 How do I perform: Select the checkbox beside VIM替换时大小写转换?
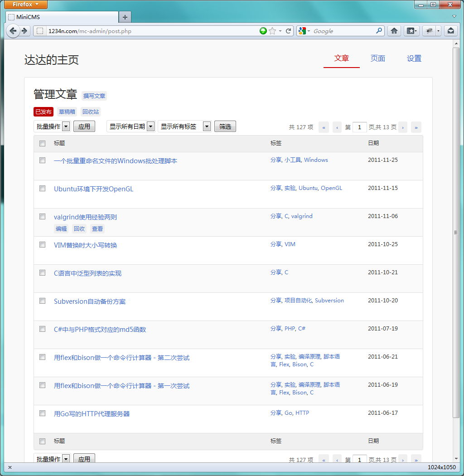pyautogui.click(x=43, y=245)
